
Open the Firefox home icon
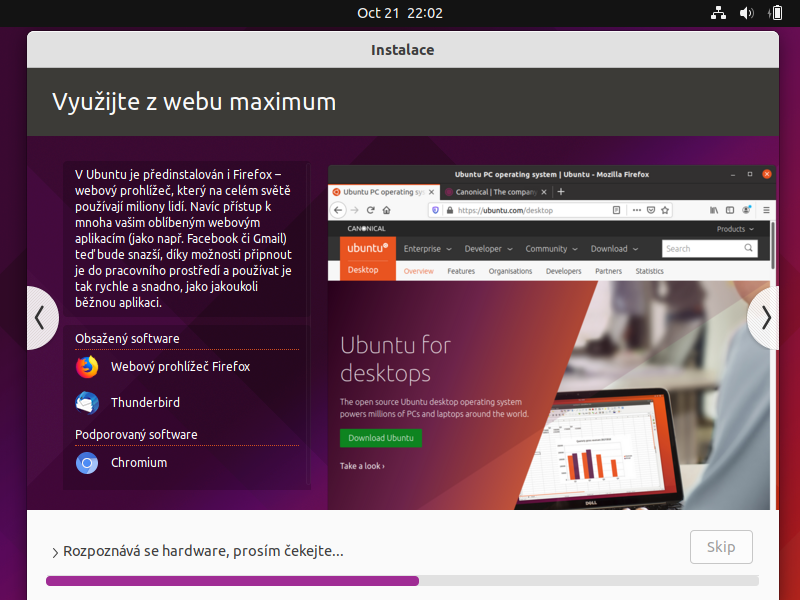(x=388, y=210)
